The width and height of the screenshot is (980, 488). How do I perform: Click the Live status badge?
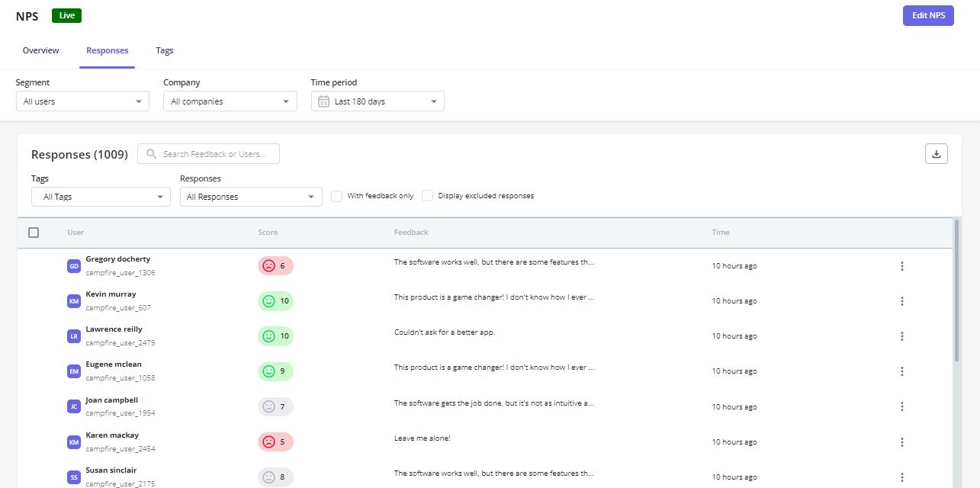click(x=66, y=15)
